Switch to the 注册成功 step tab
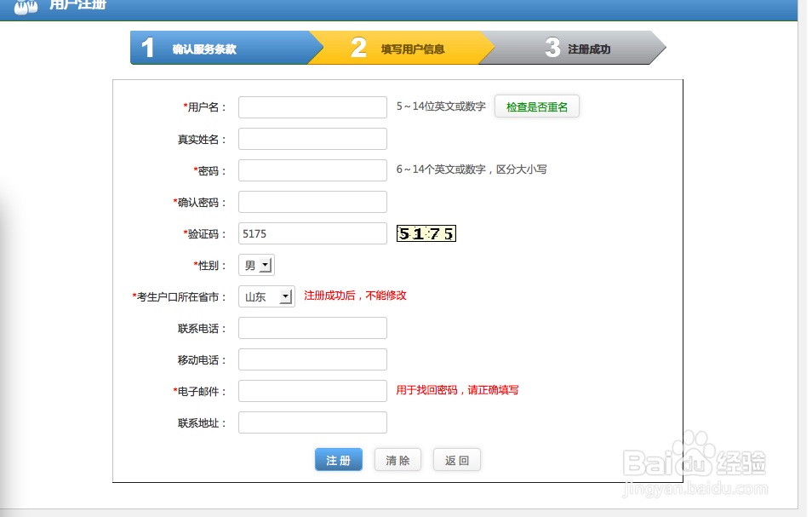 click(x=587, y=48)
